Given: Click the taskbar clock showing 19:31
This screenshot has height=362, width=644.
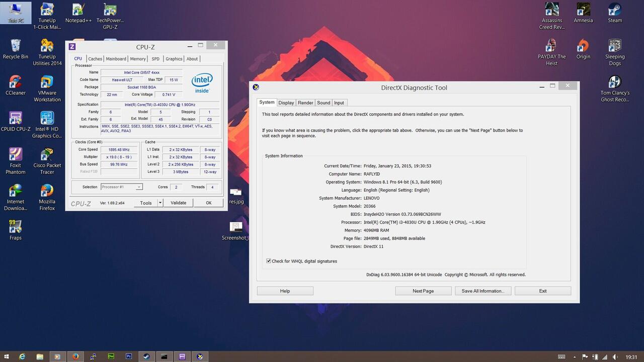Looking at the screenshot, I should click(631, 357).
